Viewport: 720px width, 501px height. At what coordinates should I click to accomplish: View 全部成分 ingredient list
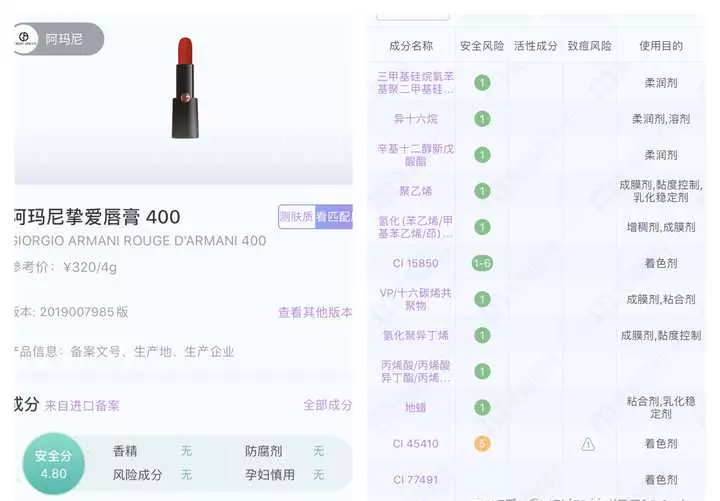(327, 405)
